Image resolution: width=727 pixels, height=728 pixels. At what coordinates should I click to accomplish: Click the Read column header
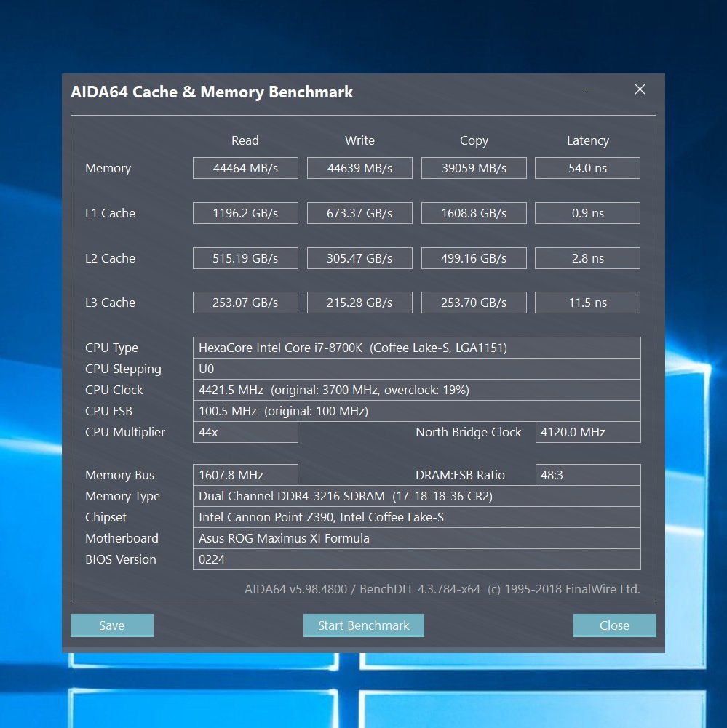tap(245, 140)
